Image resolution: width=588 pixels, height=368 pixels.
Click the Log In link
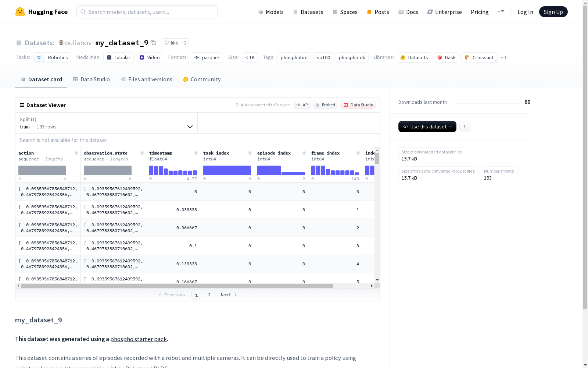click(525, 12)
